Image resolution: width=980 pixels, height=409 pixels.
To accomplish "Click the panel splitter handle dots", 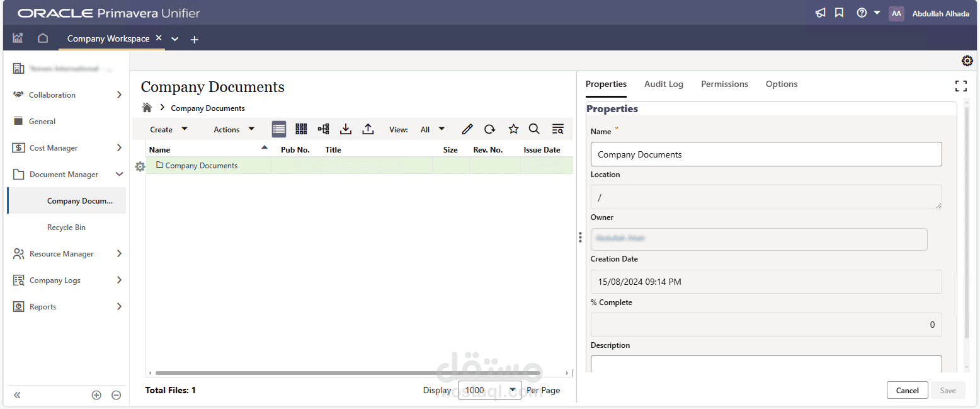I will coord(580,237).
